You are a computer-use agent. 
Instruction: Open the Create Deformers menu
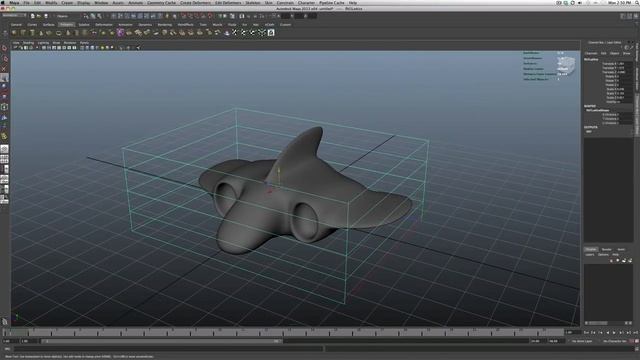[196, 2]
